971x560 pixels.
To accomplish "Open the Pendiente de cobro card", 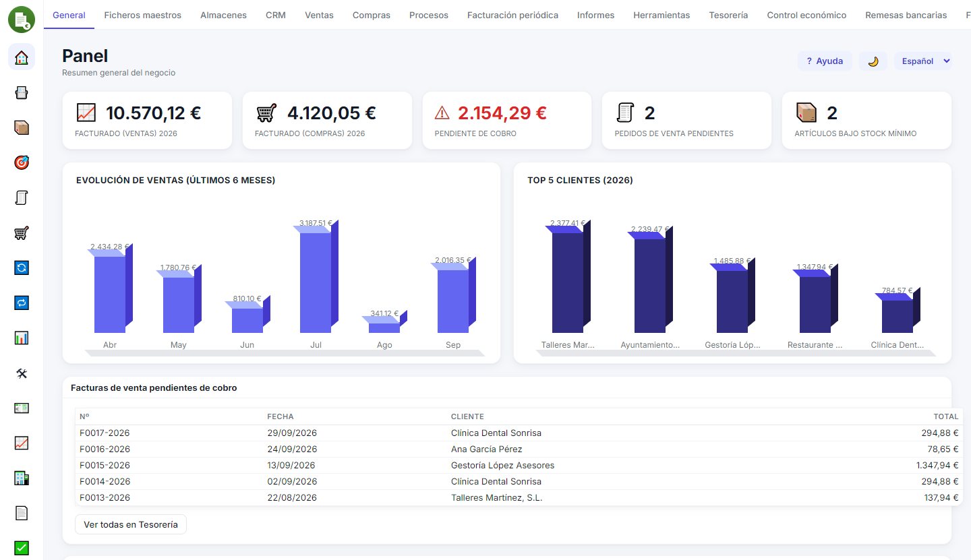I will point(507,121).
